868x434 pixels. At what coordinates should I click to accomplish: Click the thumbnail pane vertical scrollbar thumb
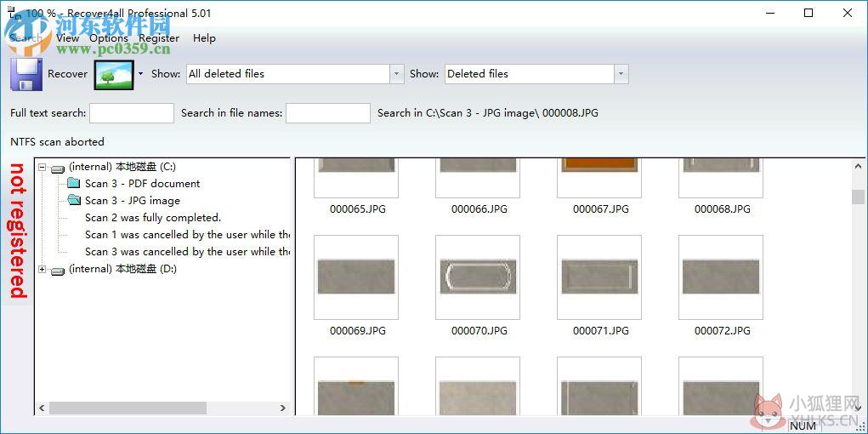coord(859,197)
